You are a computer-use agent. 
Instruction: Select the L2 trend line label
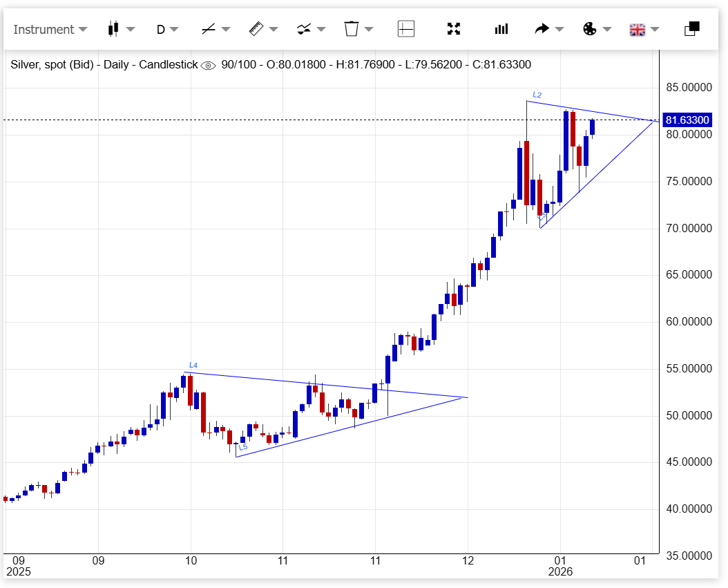coord(537,94)
